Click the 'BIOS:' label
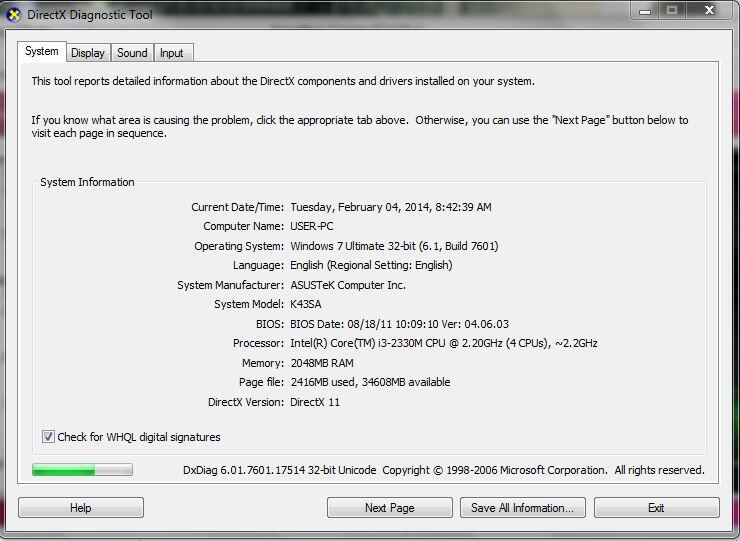The height and width of the screenshot is (541, 740). pyautogui.click(x=269, y=324)
